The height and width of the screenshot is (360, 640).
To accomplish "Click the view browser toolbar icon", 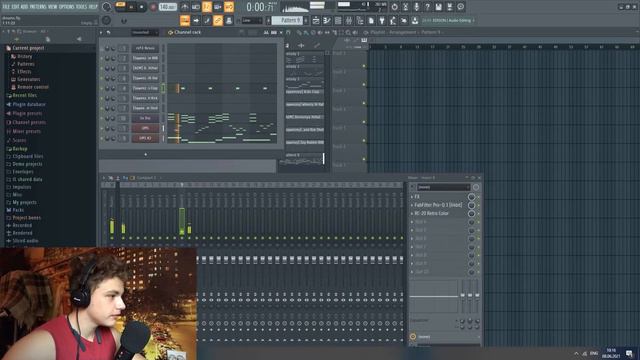I will (x=360, y=20).
